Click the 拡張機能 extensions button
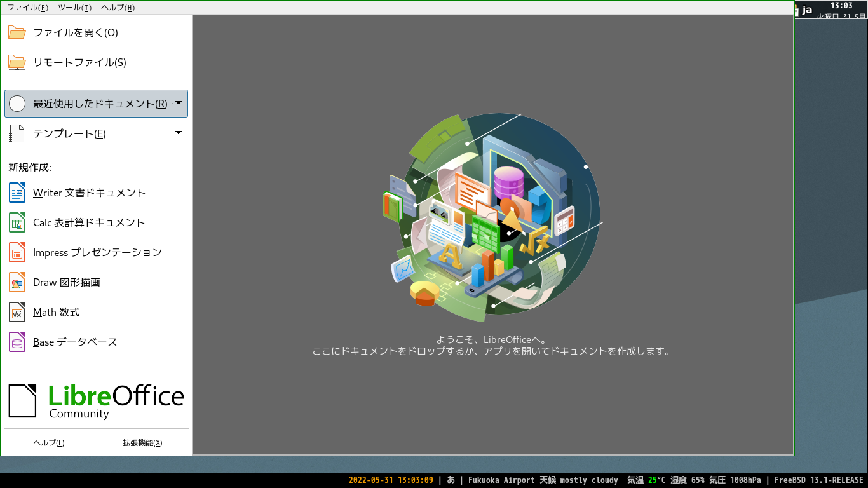This screenshot has width=868, height=488. [142, 443]
